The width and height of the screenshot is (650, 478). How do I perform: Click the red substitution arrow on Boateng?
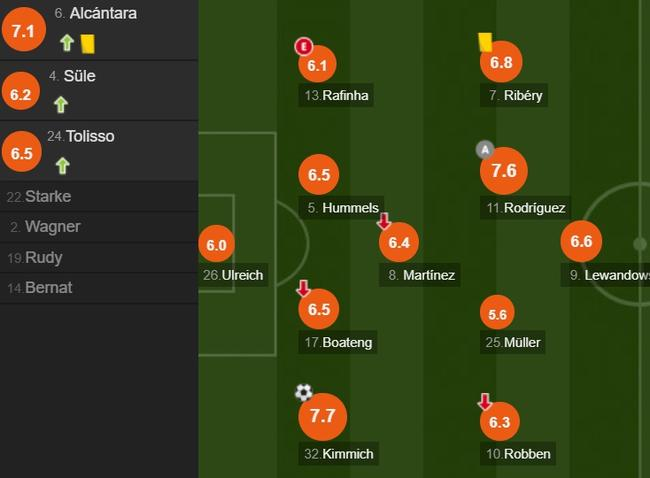click(x=303, y=288)
